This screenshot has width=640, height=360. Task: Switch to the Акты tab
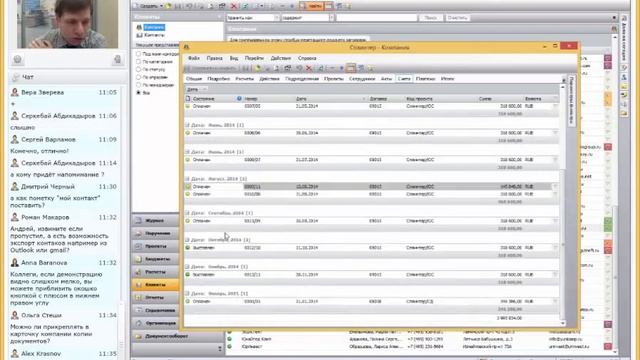pyautogui.click(x=386, y=79)
